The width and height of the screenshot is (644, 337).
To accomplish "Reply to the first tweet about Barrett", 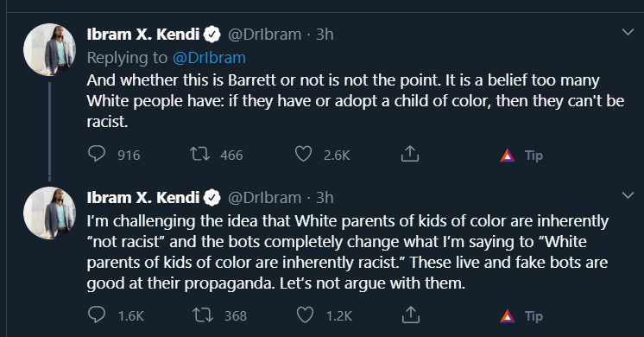I will [x=97, y=154].
